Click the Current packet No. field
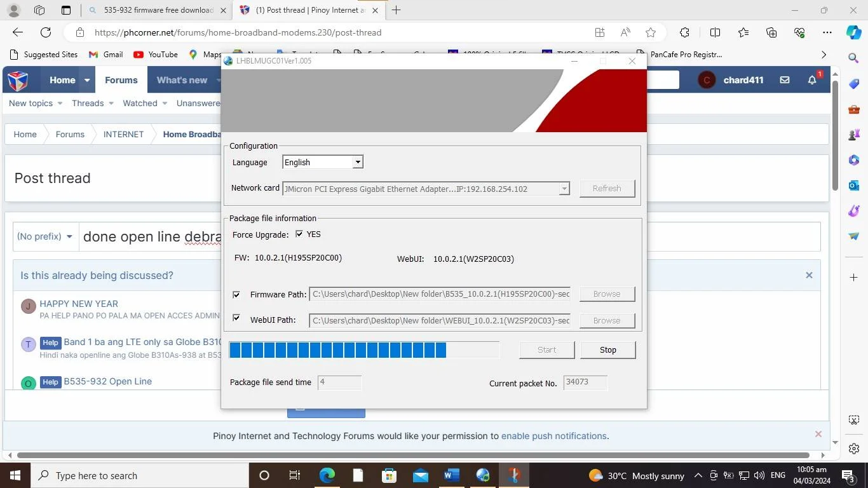868x488 pixels. click(x=585, y=383)
